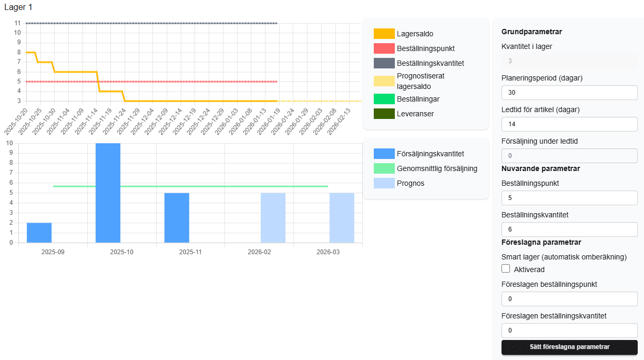Click the Nuvarande parametrar section heading
Image resolution: width=644 pixels, height=360 pixels.
(x=540, y=168)
